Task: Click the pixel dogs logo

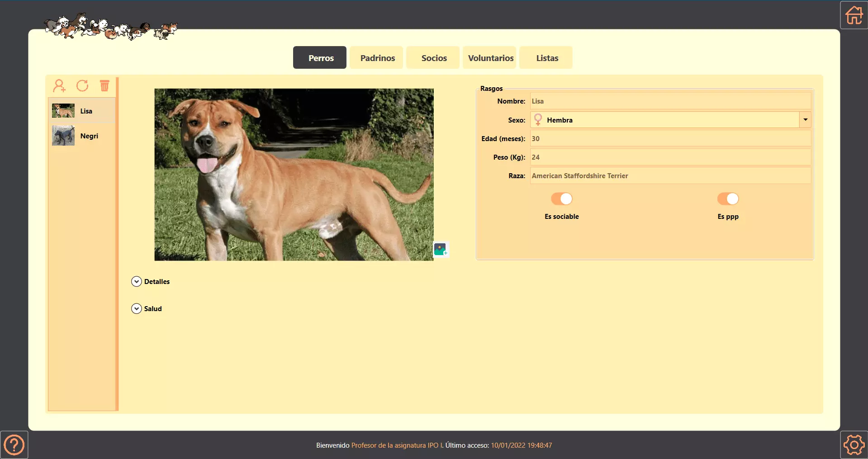Action: [111, 26]
